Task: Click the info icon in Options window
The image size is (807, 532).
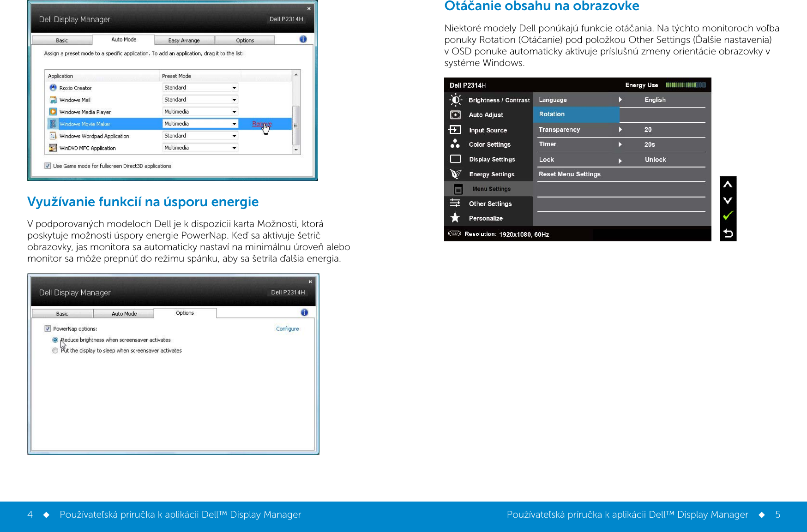Action: click(304, 312)
